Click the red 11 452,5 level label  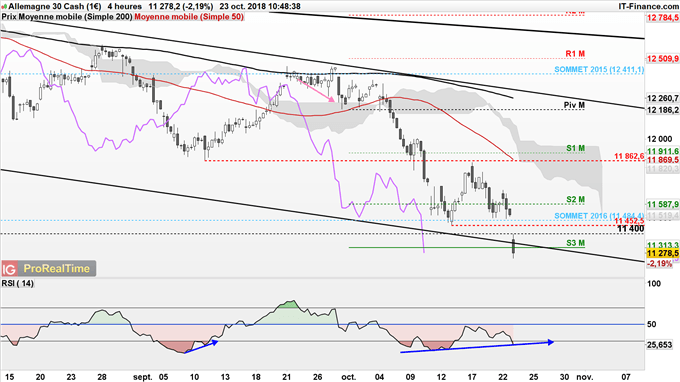[629, 221]
